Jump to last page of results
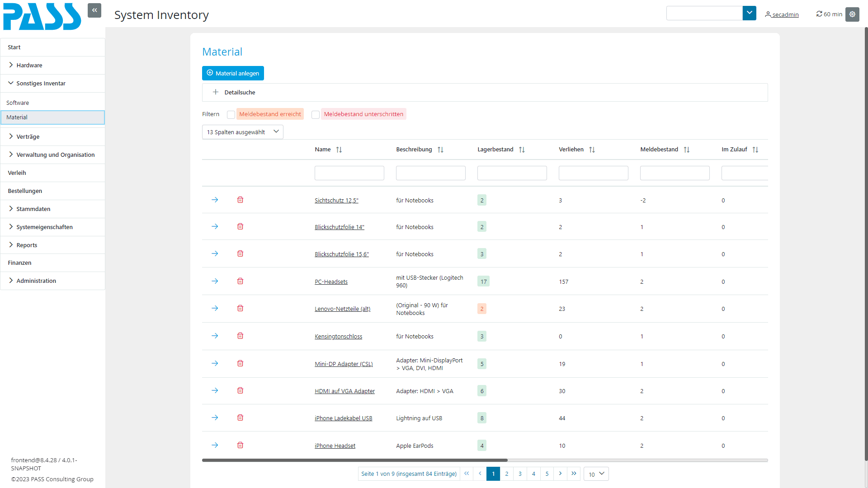Viewport: 868px width, 488px height. pyautogui.click(x=574, y=474)
